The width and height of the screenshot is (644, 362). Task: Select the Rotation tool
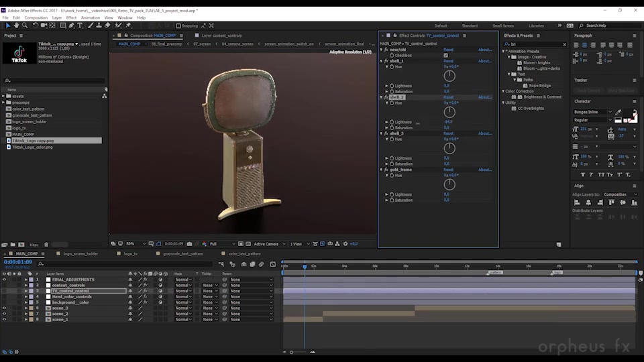36,25
